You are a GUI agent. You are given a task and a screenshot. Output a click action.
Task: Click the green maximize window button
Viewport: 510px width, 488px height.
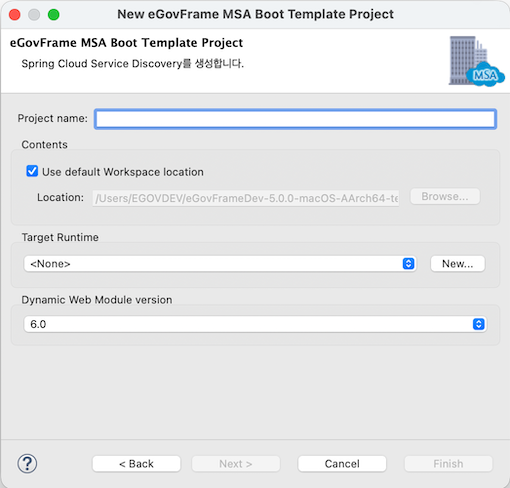coord(53,15)
